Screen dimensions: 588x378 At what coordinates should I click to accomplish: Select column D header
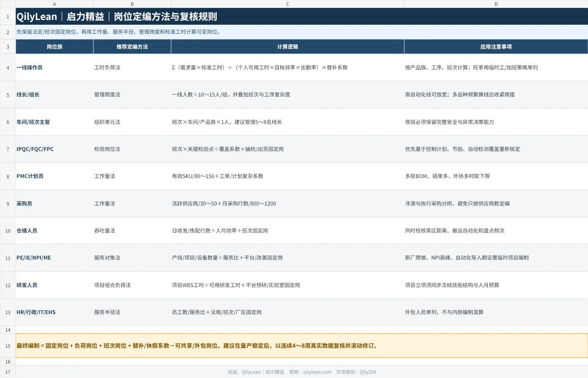pos(496,4)
